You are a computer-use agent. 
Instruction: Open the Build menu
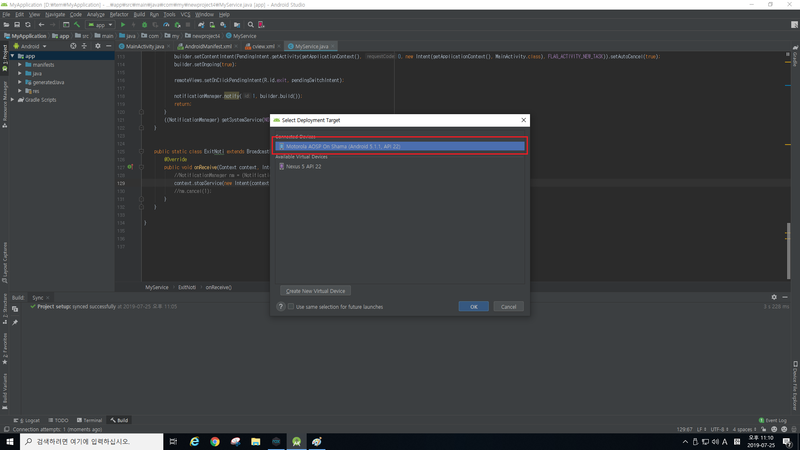click(x=139, y=14)
